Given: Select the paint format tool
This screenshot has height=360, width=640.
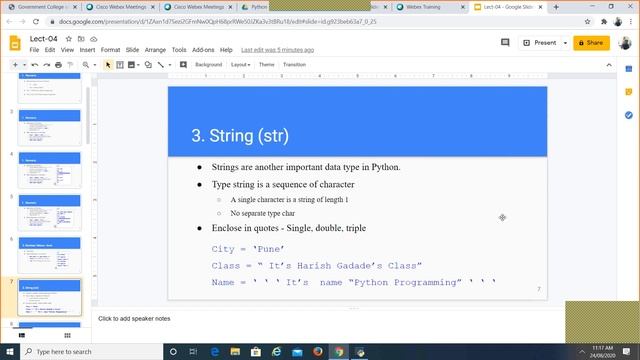Looking at the screenshot, I should 70,65.
